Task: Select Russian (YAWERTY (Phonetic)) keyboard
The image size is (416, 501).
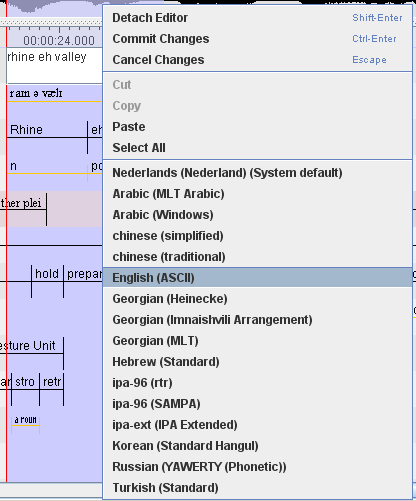Action: pos(257,467)
